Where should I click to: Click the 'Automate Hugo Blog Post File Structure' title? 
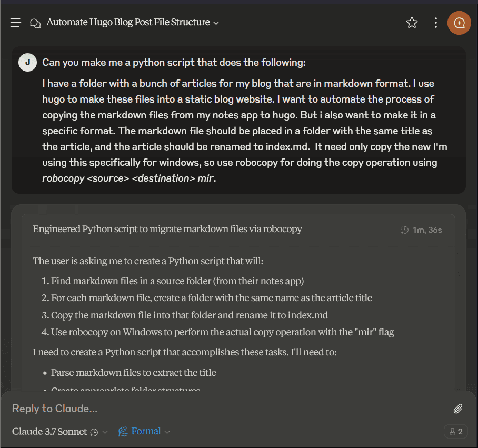pyautogui.click(x=128, y=23)
